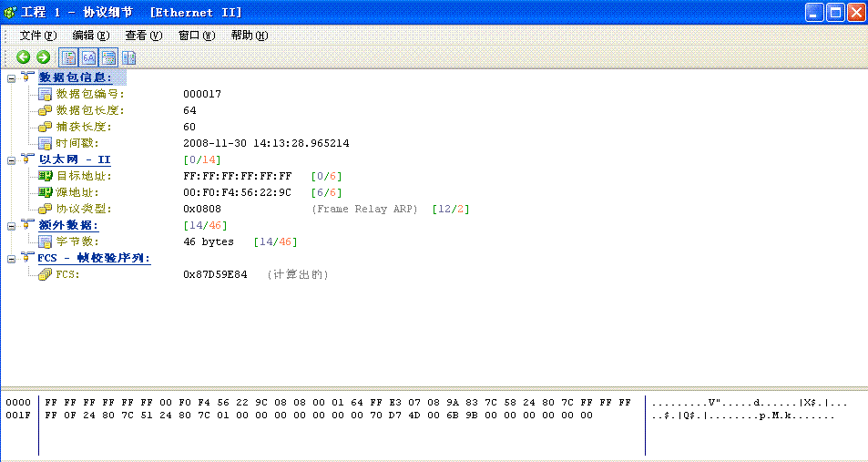Click second row of ASCII dump

click(742, 416)
